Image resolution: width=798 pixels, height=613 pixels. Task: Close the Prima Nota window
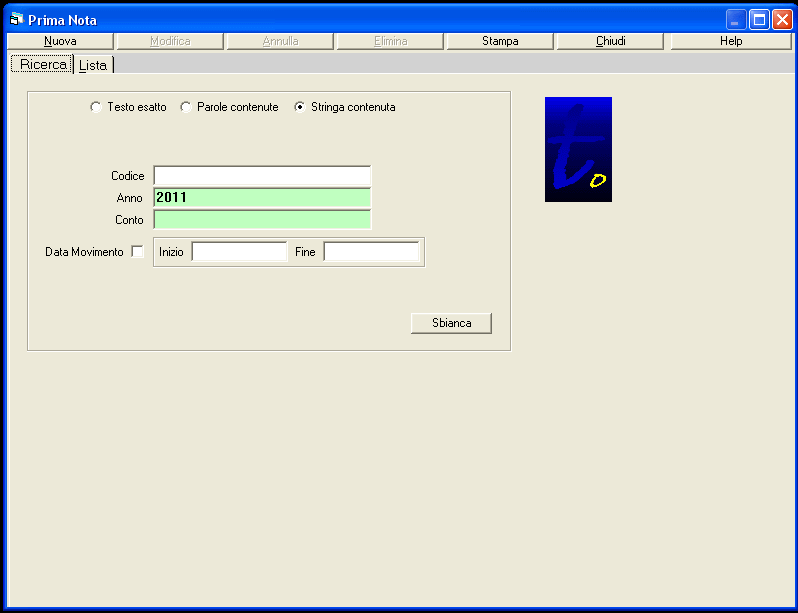[782, 20]
